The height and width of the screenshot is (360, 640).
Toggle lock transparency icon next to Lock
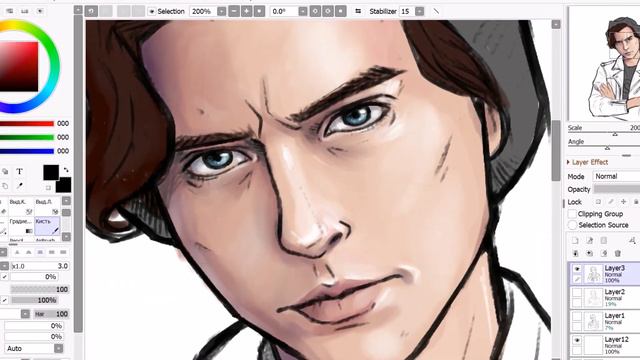click(x=598, y=202)
